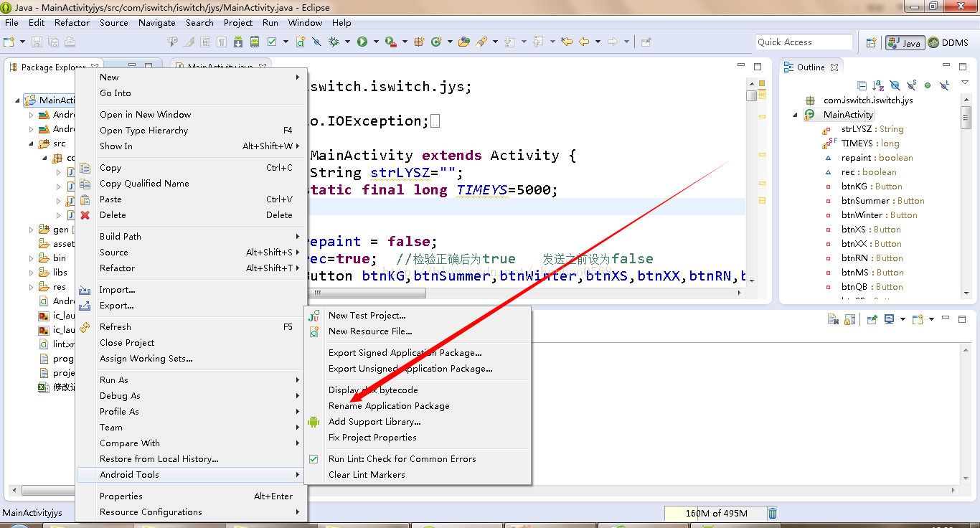This screenshot has width=980, height=528.
Task: Expand the gen folder in Package Explorer
Action: pyautogui.click(x=32, y=230)
